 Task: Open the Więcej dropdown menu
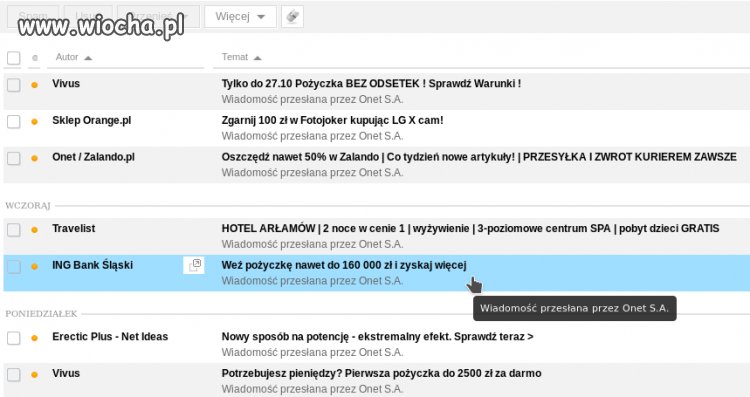(x=240, y=17)
